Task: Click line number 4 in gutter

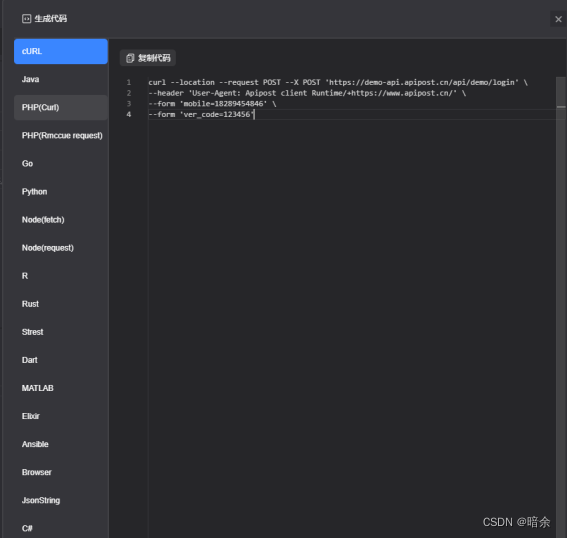Action: pos(129,115)
